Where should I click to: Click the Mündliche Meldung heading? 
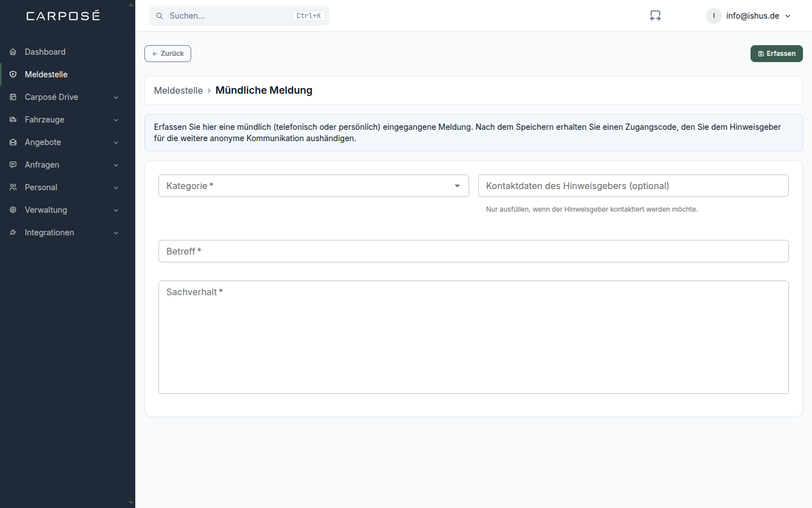[x=264, y=90]
